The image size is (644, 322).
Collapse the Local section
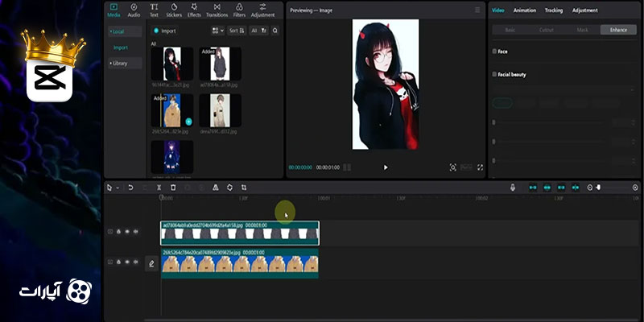[125, 31]
